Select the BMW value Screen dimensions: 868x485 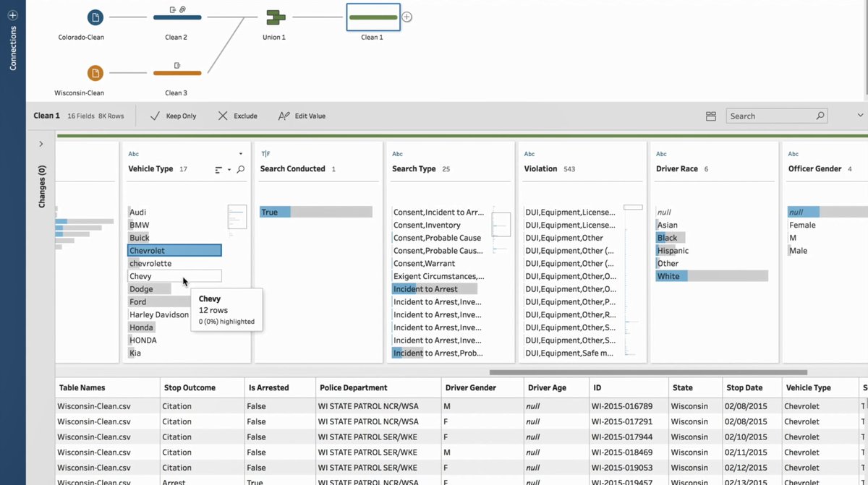tap(174, 226)
